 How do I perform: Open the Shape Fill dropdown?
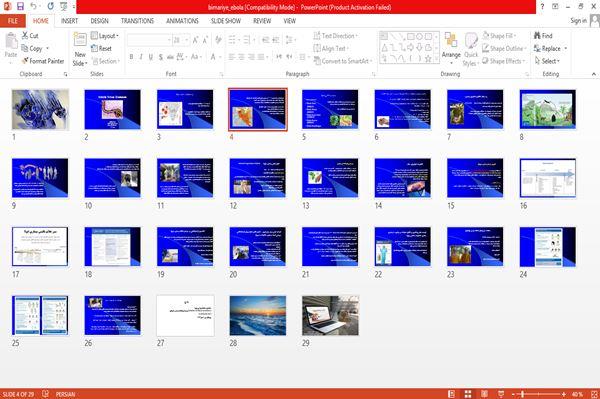click(499, 36)
